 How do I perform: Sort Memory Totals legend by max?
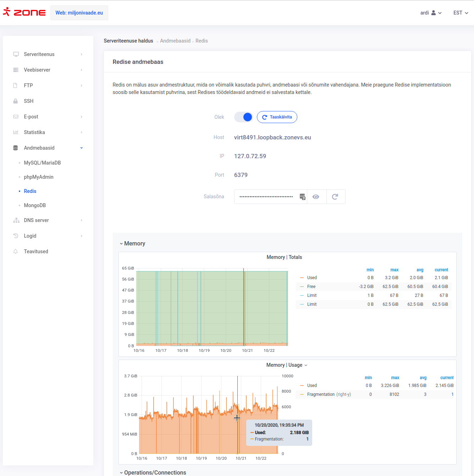pyautogui.click(x=394, y=270)
